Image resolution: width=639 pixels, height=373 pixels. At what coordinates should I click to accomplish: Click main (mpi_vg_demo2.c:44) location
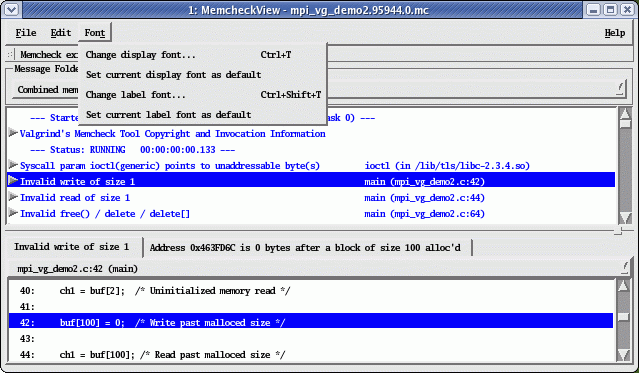click(424, 198)
